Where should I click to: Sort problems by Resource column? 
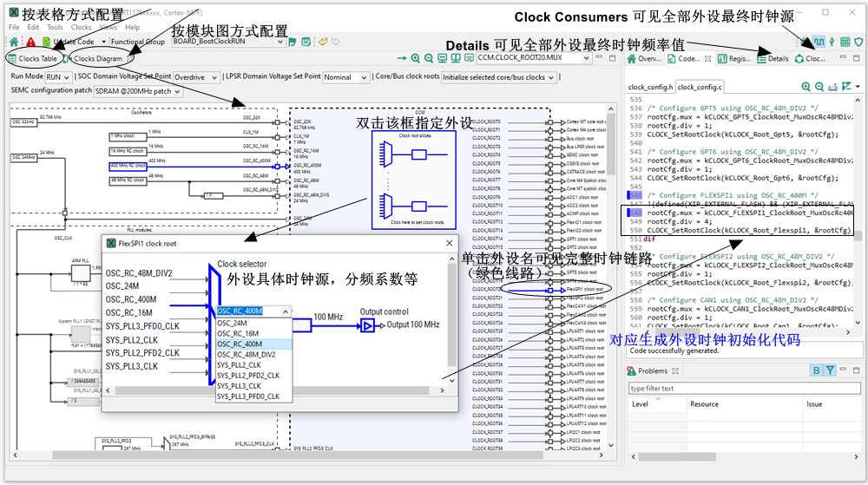tap(744, 404)
